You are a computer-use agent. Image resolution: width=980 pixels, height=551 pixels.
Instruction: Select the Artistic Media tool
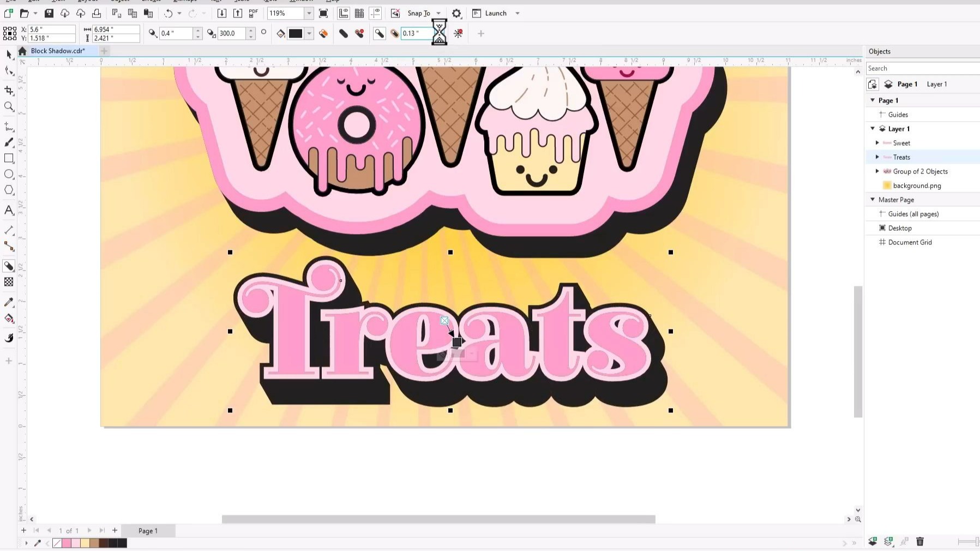pos(9,142)
